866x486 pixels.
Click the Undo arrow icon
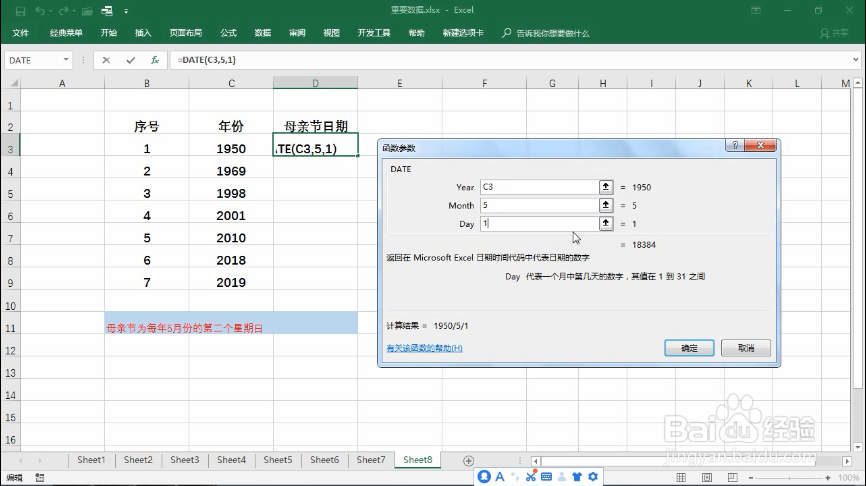tap(40, 11)
